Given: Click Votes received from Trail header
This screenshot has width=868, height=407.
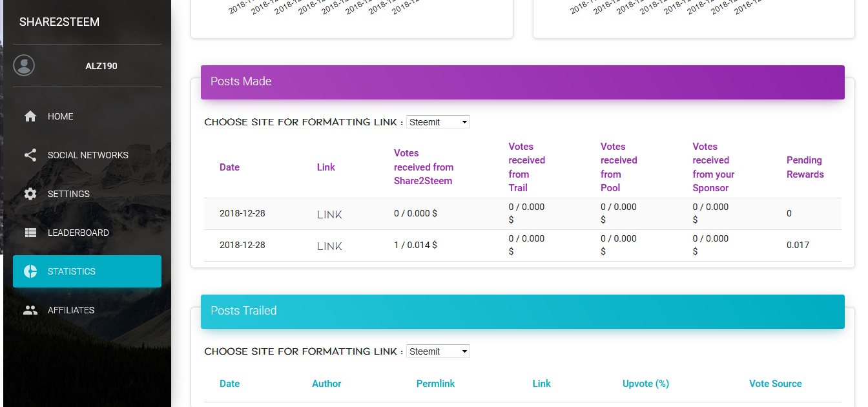Looking at the screenshot, I should [x=526, y=167].
